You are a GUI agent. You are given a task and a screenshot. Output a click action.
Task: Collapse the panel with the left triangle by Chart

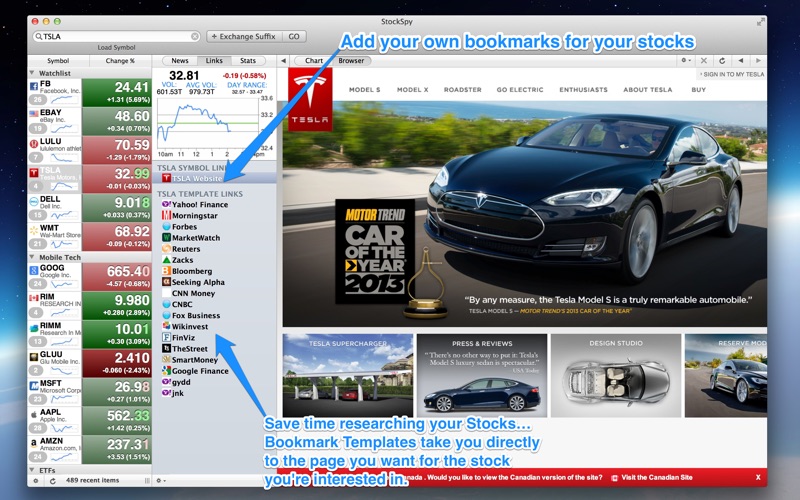[283, 61]
